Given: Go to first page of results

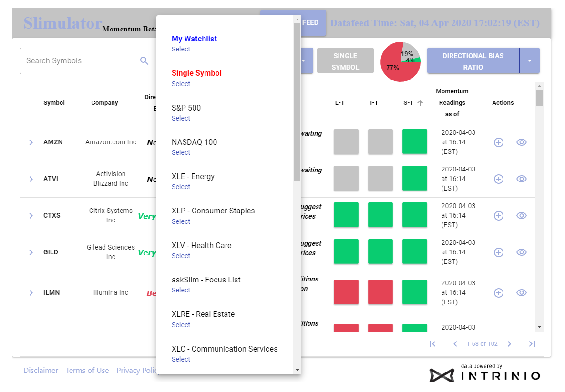Looking at the screenshot, I should (x=432, y=344).
